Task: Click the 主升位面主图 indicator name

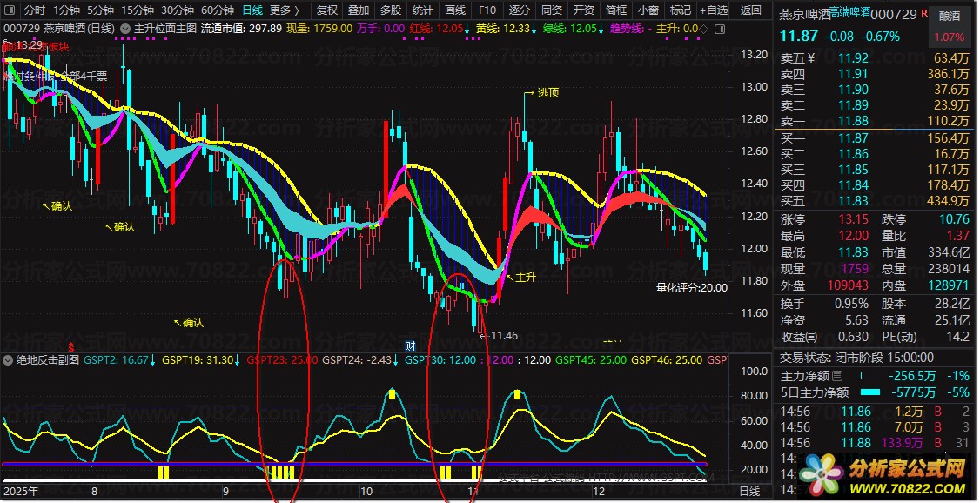Action: point(165,29)
